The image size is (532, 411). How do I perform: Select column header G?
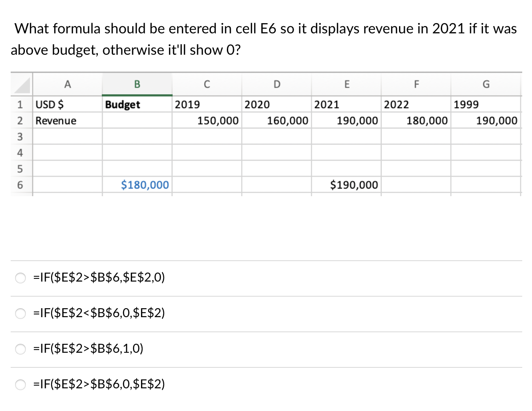[x=486, y=85]
